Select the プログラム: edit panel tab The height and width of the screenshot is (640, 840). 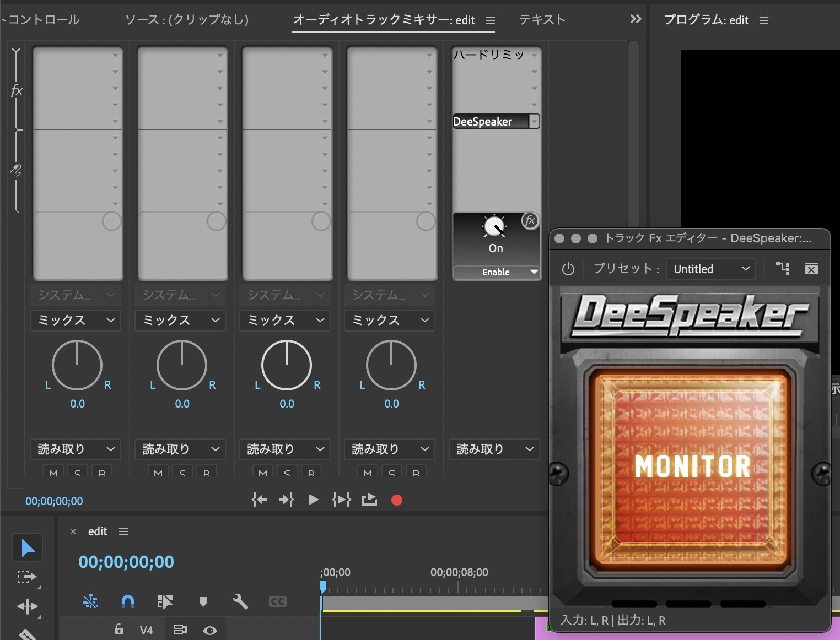706,20
